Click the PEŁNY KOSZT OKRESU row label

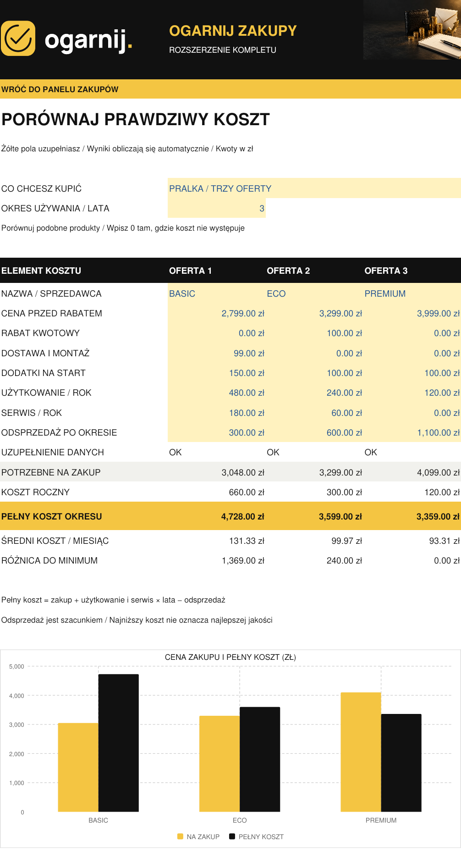tap(52, 516)
